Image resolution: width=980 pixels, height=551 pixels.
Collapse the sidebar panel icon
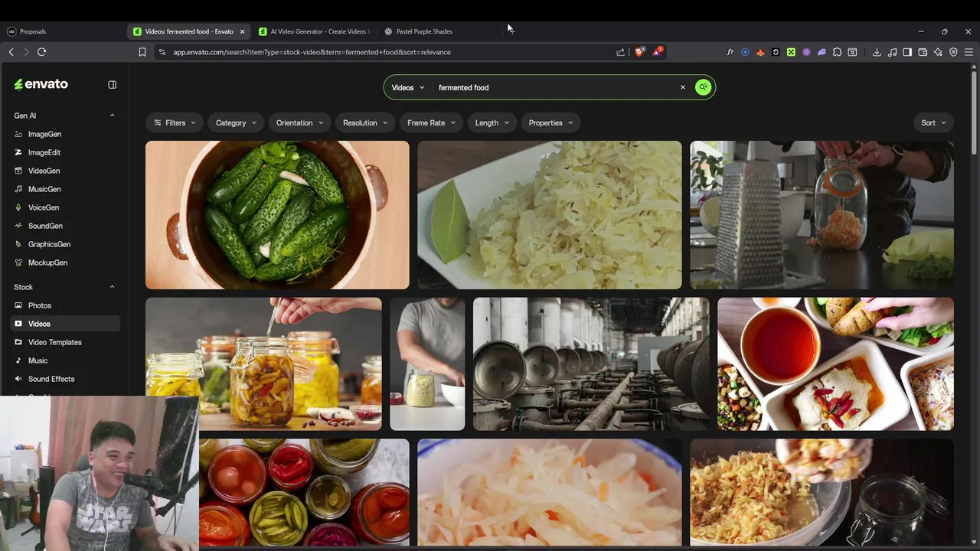click(x=112, y=84)
